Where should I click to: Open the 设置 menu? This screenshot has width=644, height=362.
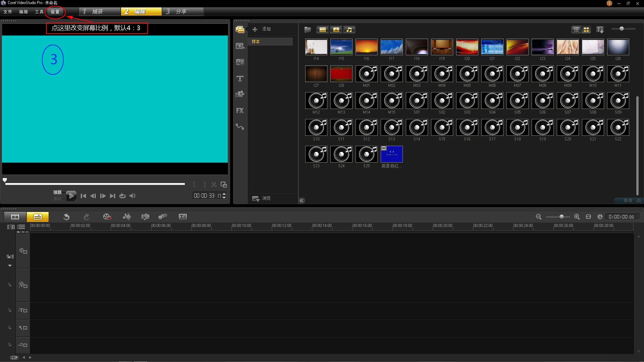55,12
